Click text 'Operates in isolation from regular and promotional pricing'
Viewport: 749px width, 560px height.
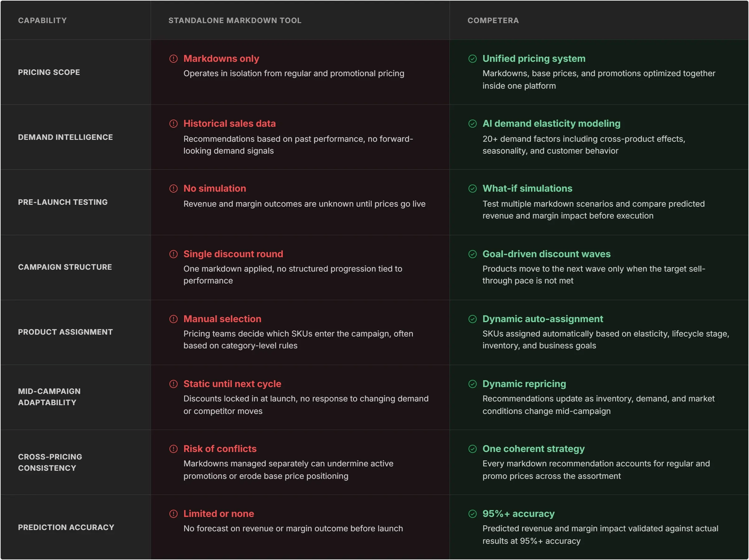point(294,74)
